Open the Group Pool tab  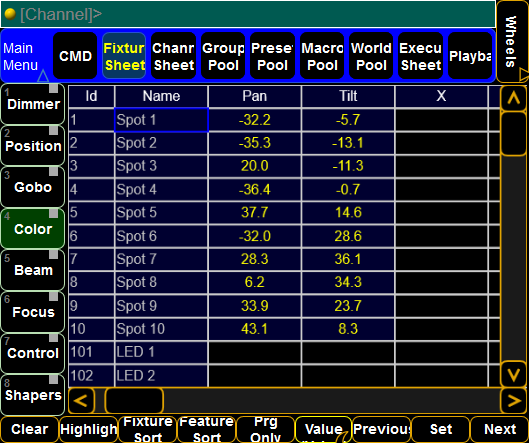[x=223, y=56]
